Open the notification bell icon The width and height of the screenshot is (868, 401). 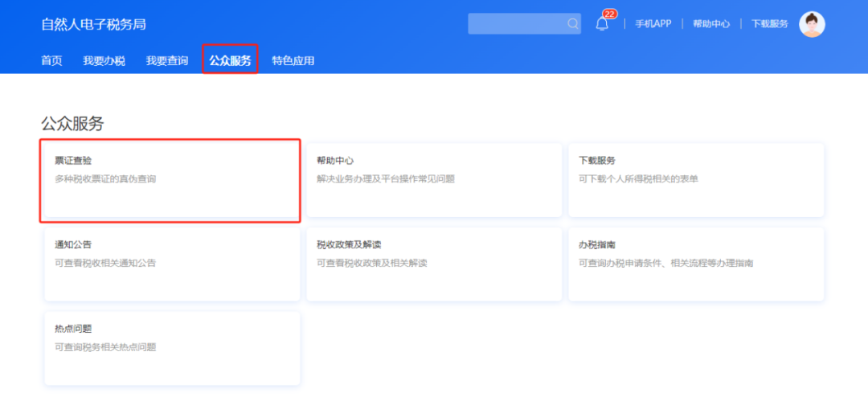click(602, 24)
